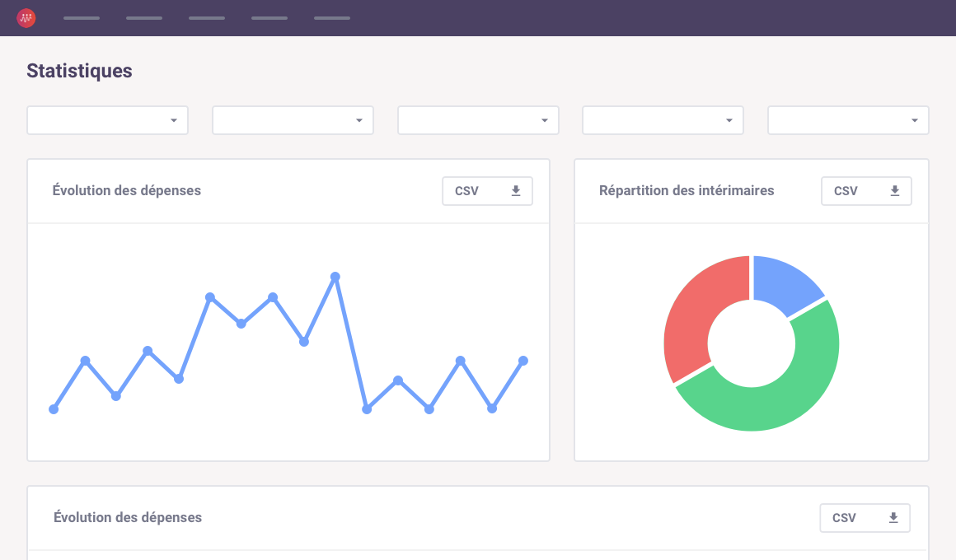The height and width of the screenshot is (560, 956).
Task: Click the lower Évolution des dépenses panel title
Action: click(128, 517)
